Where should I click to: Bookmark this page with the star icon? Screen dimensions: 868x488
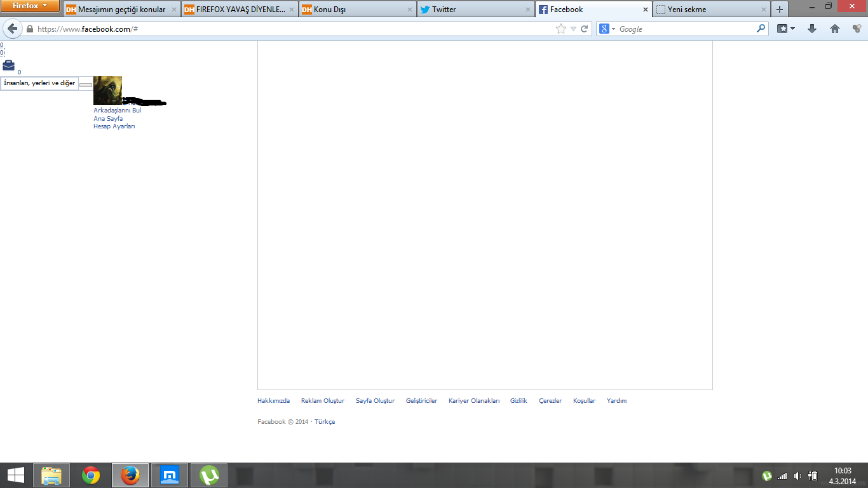pos(560,29)
